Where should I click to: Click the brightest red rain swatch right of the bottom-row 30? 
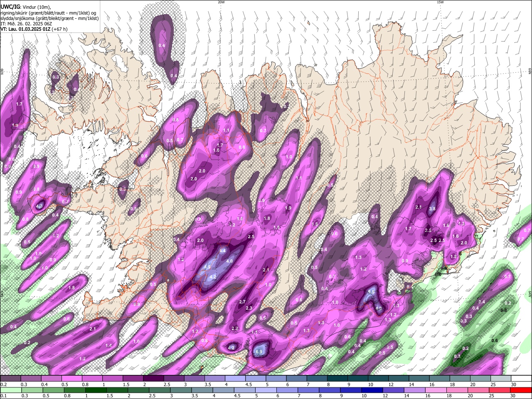[x=521, y=390]
